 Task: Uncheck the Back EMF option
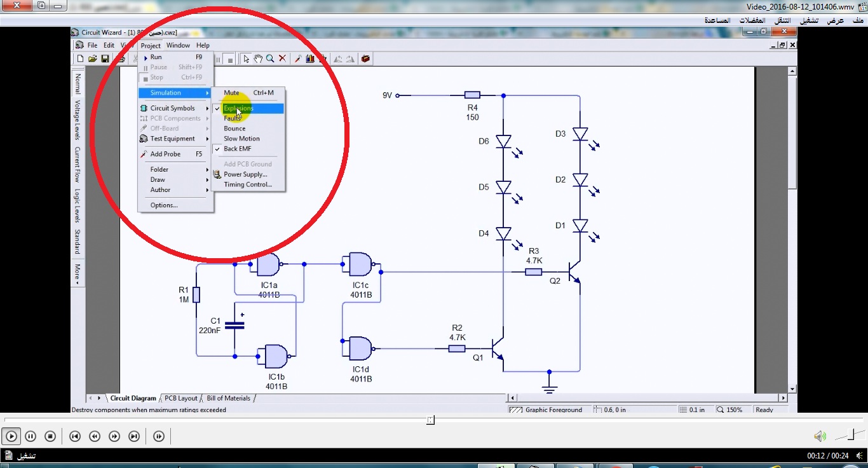(248, 149)
